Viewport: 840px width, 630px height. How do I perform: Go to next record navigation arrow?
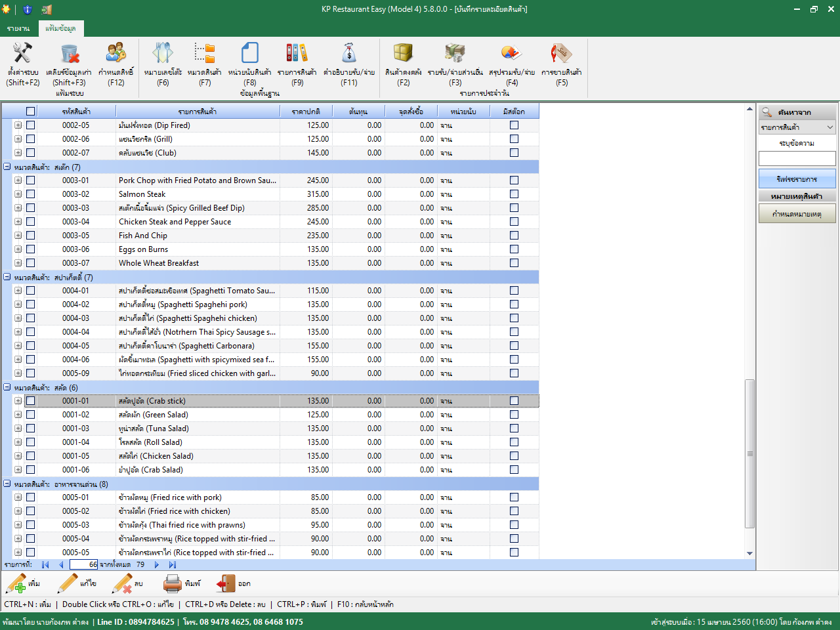pyautogui.click(x=157, y=564)
